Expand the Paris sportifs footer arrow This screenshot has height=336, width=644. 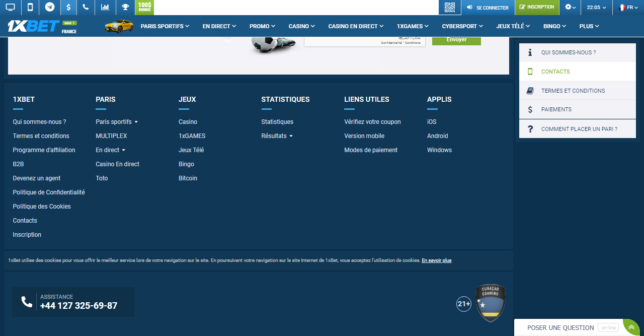[136, 122]
